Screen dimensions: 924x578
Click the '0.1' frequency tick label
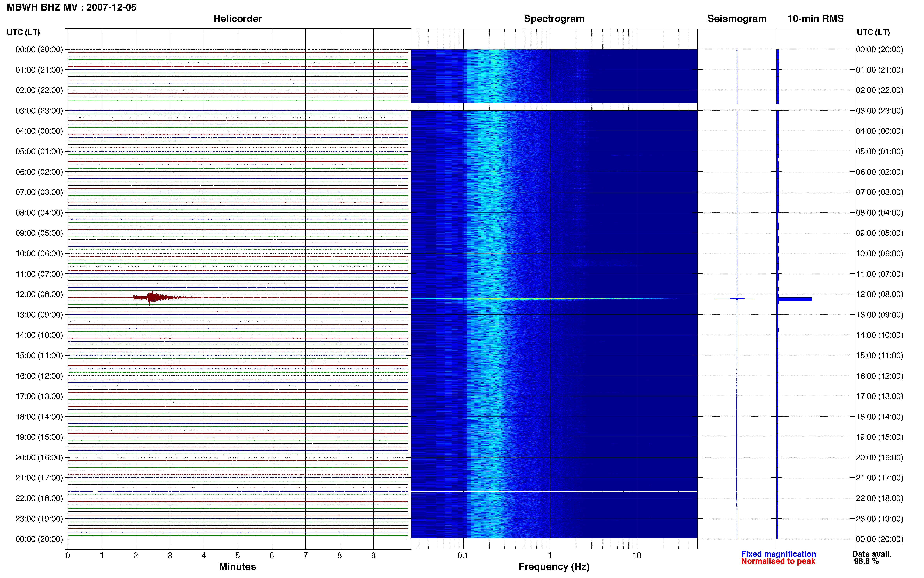click(463, 555)
